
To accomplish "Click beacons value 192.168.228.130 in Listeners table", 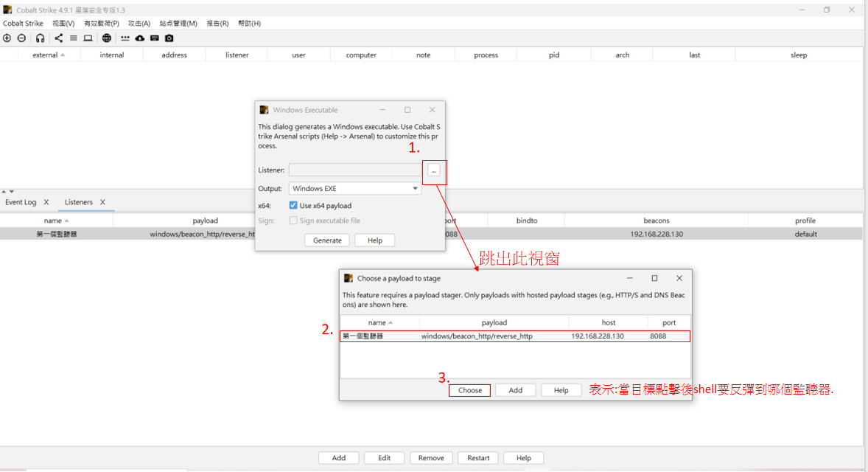I will pyautogui.click(x=657, y=235).
